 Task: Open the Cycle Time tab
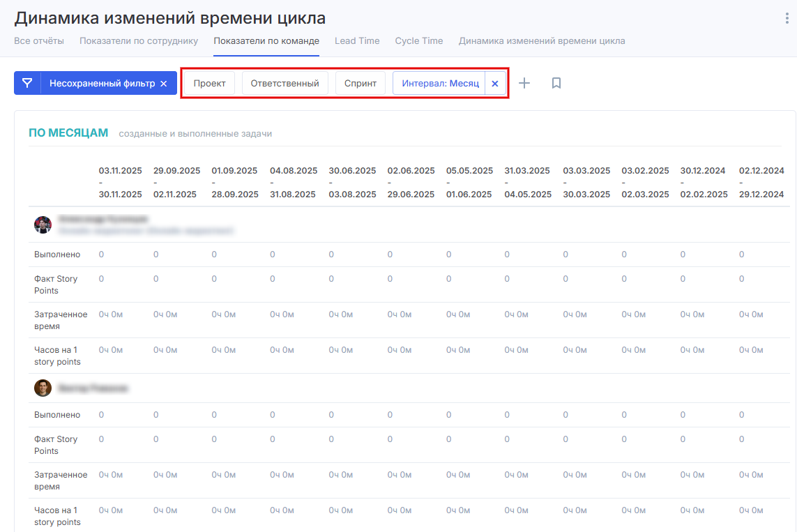pos(419,41)
